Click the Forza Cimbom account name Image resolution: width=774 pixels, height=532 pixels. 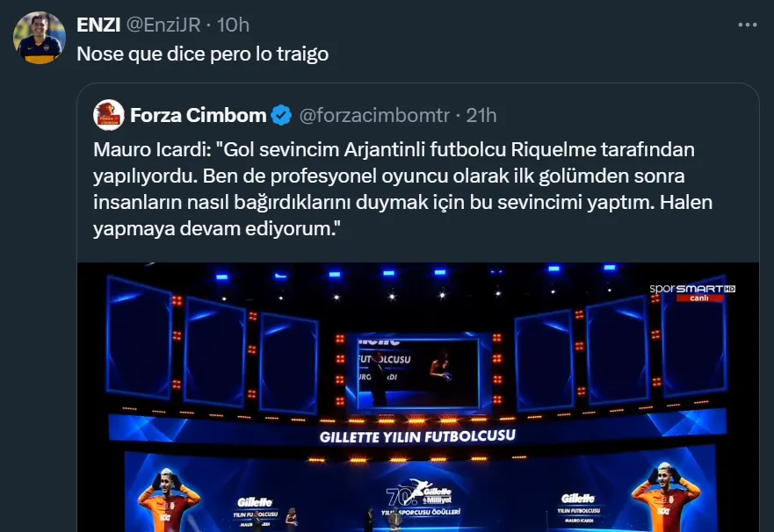tap(198, 115)
